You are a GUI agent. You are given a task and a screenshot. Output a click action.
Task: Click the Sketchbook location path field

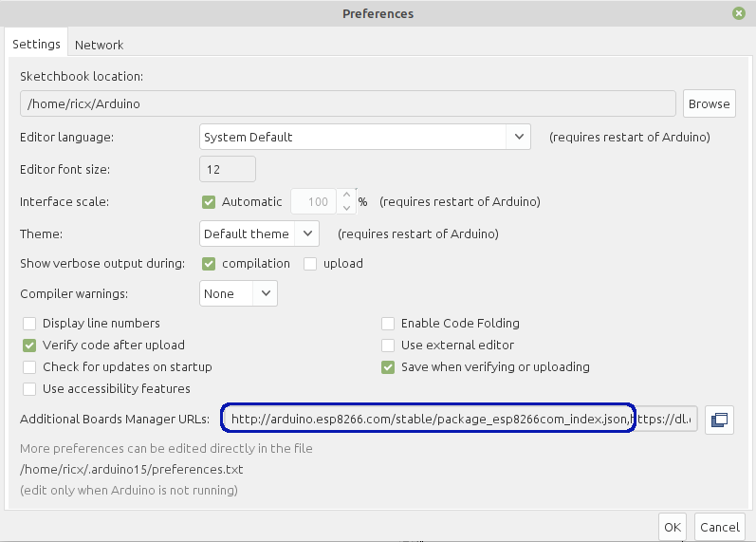coord(347,103)
